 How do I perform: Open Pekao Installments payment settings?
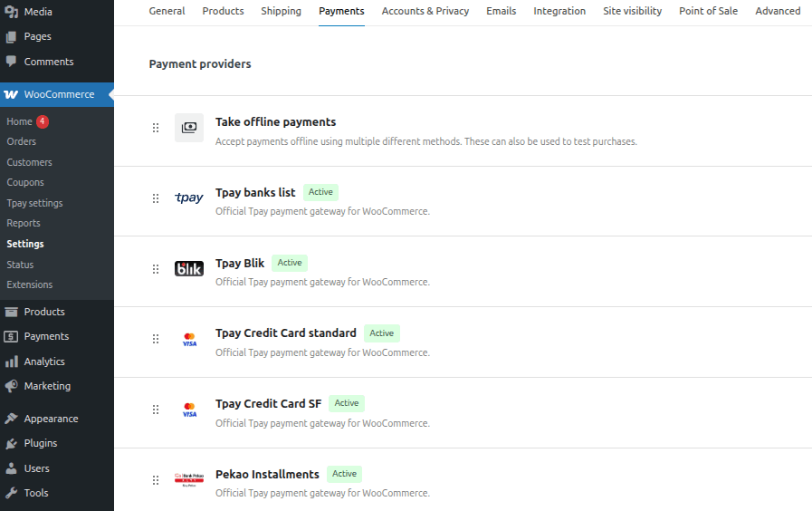(267, 474)
